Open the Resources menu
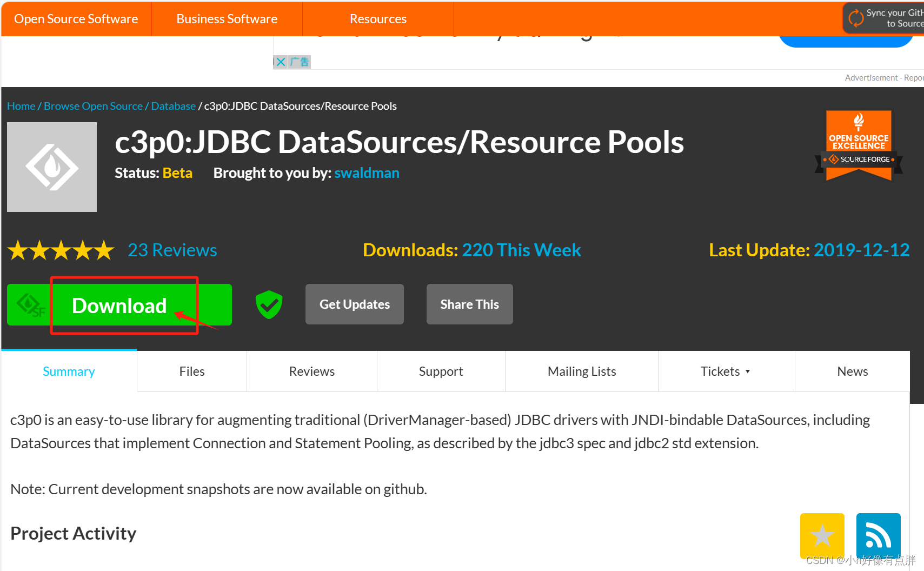 click(378, 19)
